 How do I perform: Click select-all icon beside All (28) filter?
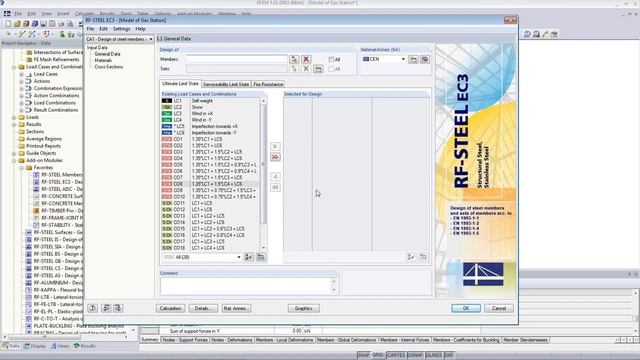click(x=249, y=257)
